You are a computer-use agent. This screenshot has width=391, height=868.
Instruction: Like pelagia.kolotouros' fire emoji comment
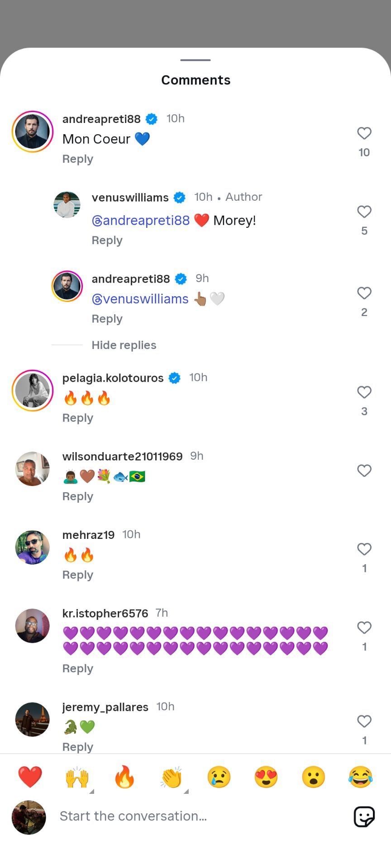(x=364, y=392)
